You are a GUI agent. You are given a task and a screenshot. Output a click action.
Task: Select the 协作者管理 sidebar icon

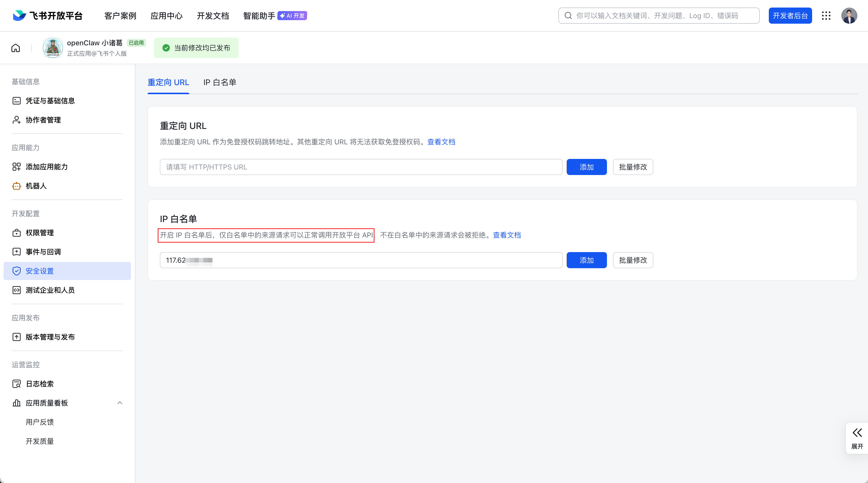pyautogui.click(x=17, y=120)
